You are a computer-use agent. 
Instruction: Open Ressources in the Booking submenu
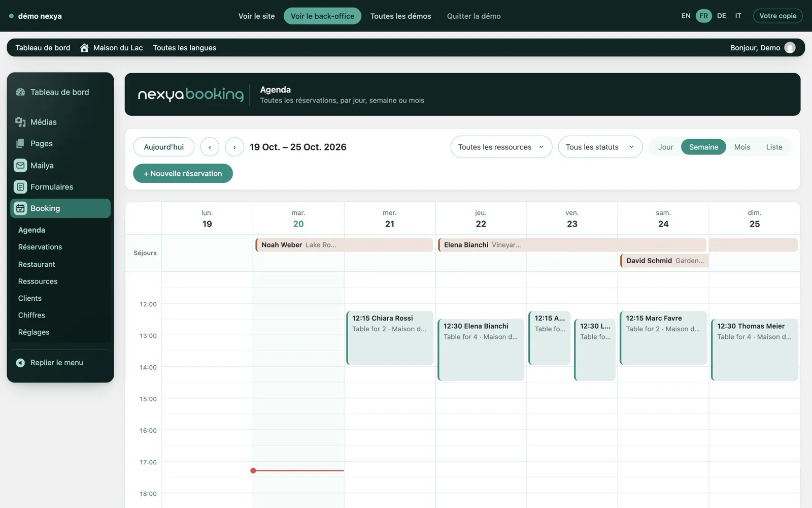click(x=38, y=281)
